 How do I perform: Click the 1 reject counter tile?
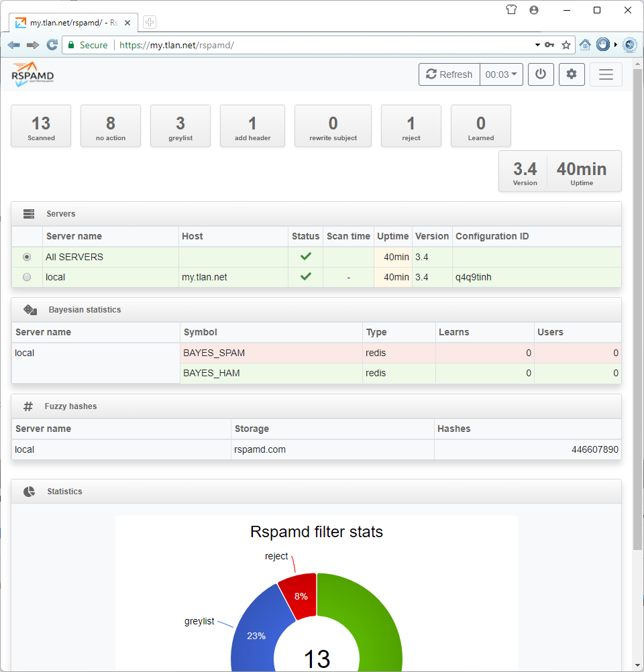tap(411, 126)
